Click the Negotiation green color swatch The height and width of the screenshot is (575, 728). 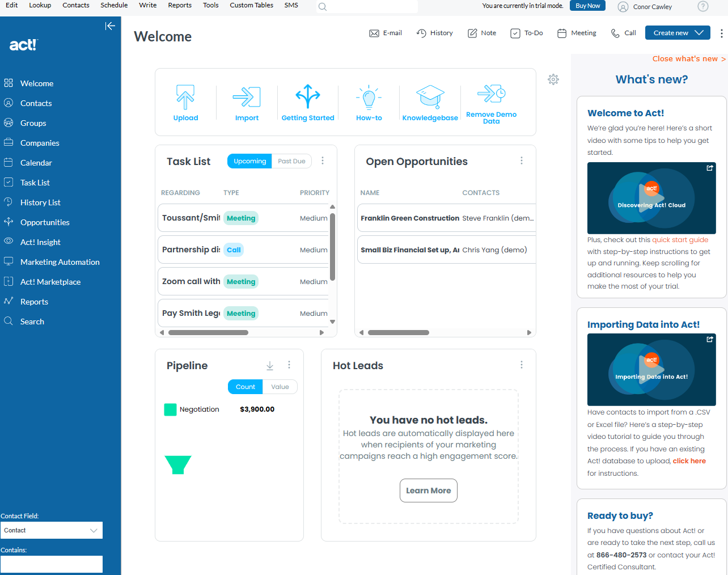170,409
